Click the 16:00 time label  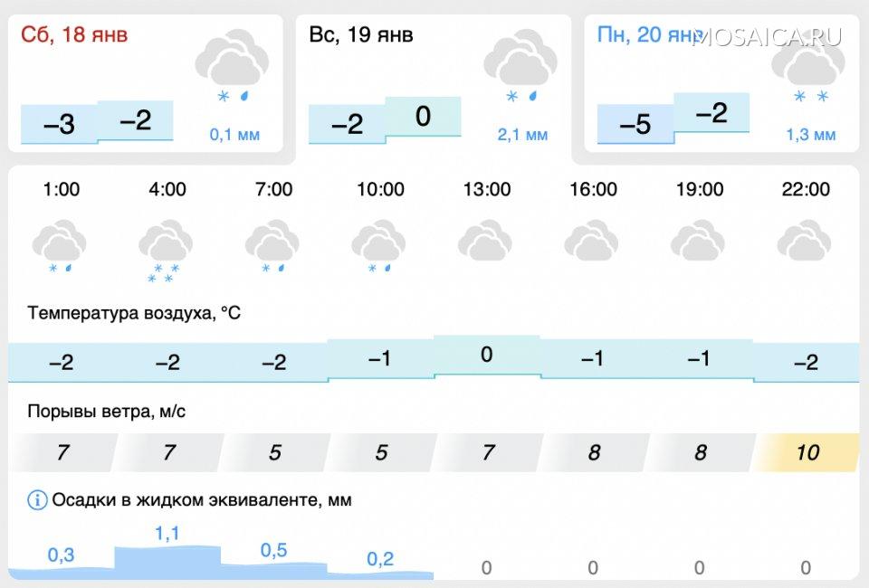(593, 190)
